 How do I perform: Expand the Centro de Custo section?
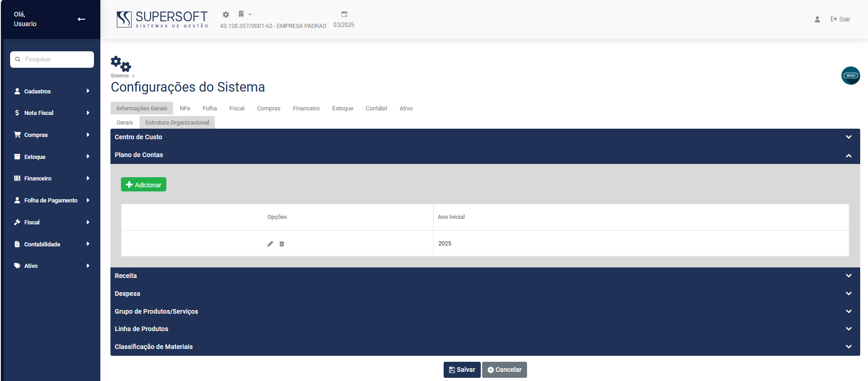(x=485, y=137)
